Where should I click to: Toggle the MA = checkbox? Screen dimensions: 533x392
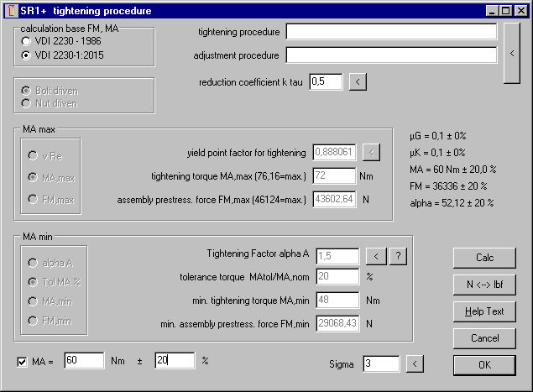(x=23, y=362)
